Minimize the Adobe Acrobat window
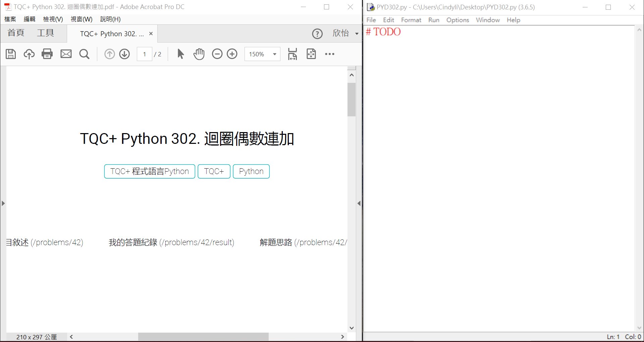Viewport: 644px width, 342px height. point(303,7)
